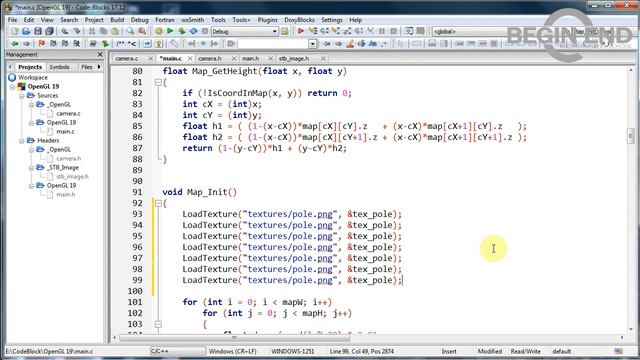Redo the last undone edit
640x360 pixels.
76,31
